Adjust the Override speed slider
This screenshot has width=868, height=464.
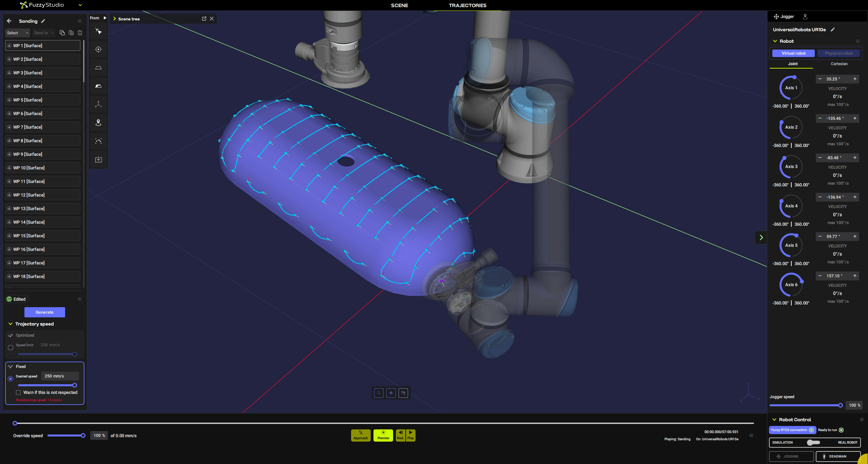(x=66, y=435)
